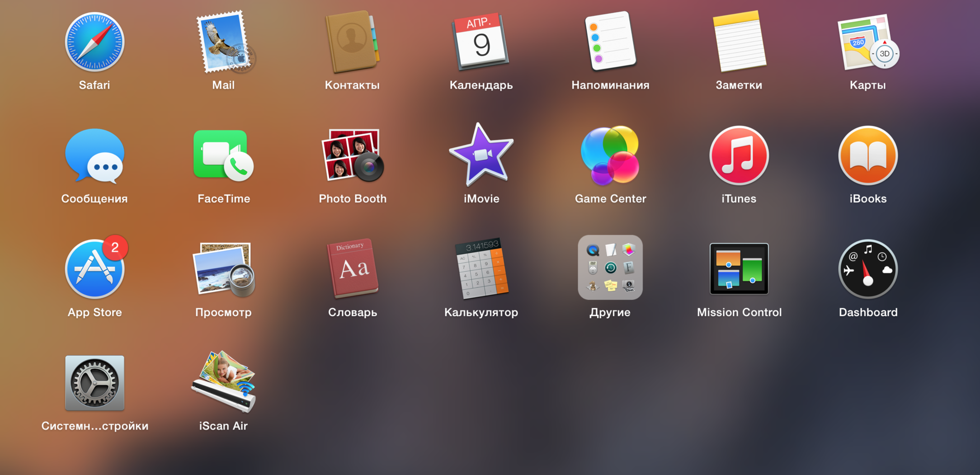Launch the Mission Control icon
Viewport: 980px width, 475px height.
tap(739, 269)
